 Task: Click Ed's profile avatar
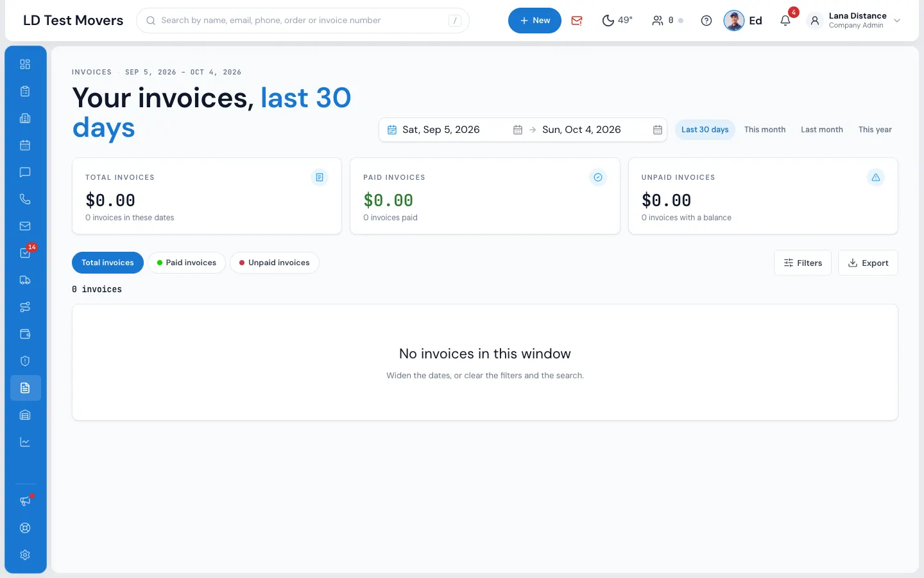tap(734, 21)
